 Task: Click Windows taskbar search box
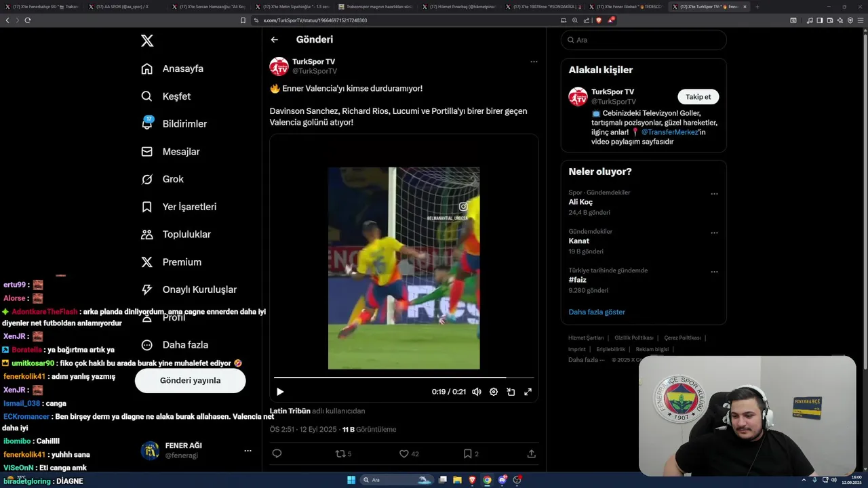pyautogui.click(x=397, y=480)
